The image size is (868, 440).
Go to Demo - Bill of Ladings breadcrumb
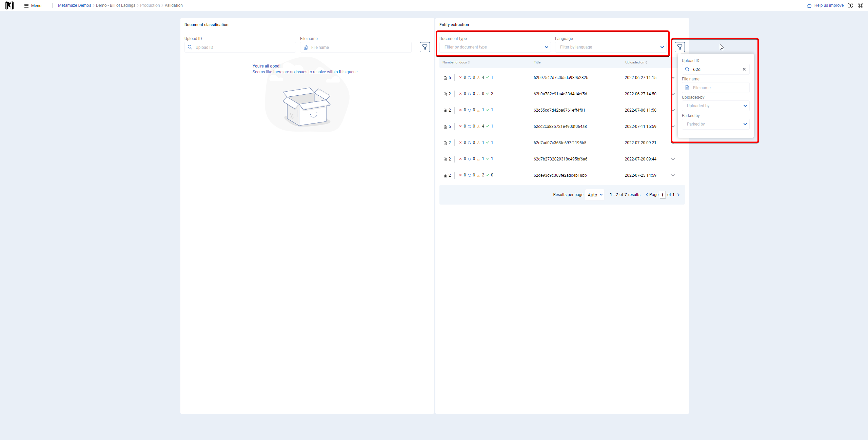(x=116, y=5)
